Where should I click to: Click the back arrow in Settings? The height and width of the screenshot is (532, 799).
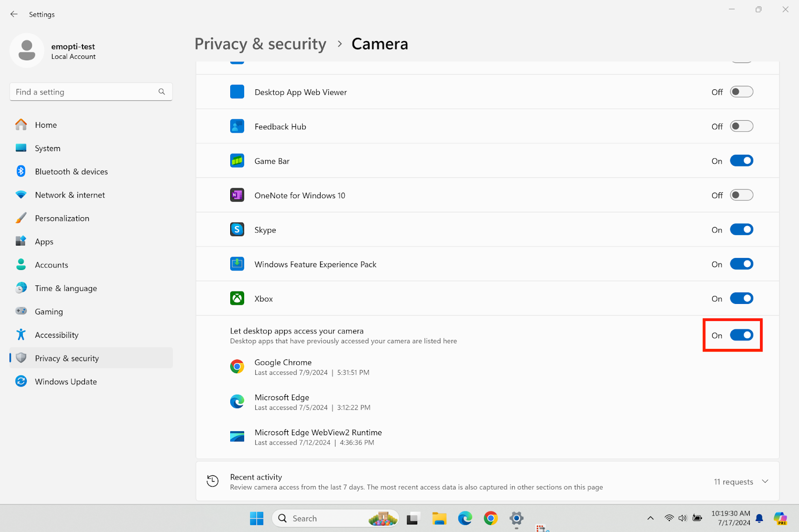coord(14,14)
